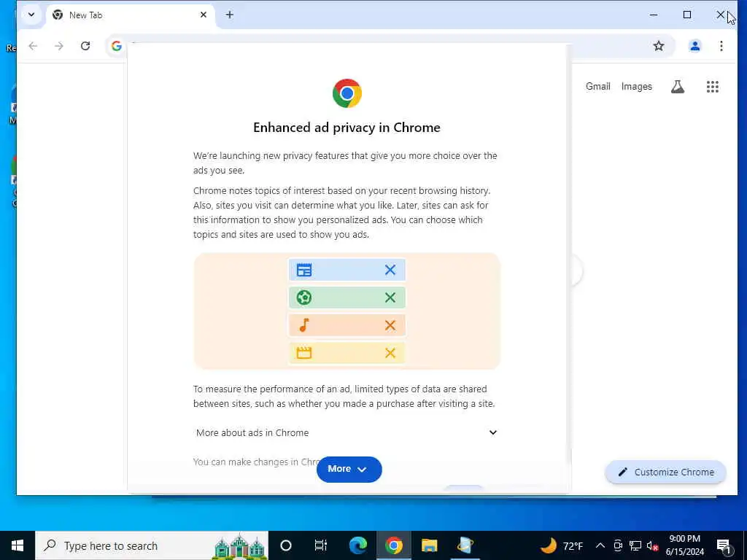
Task: Open the taskbar clock showing 9:00 PM
Action: coord(684,545)
